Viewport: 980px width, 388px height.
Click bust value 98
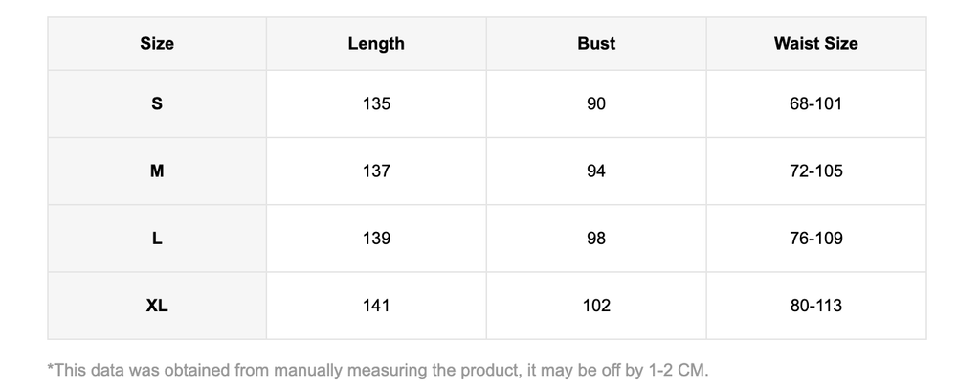point(596,239)
